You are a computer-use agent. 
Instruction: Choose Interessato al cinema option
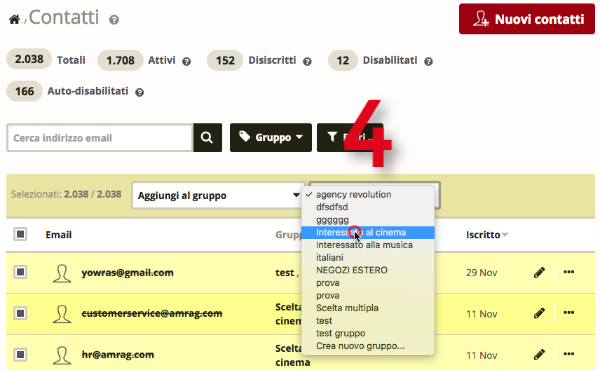click(368, 232)
